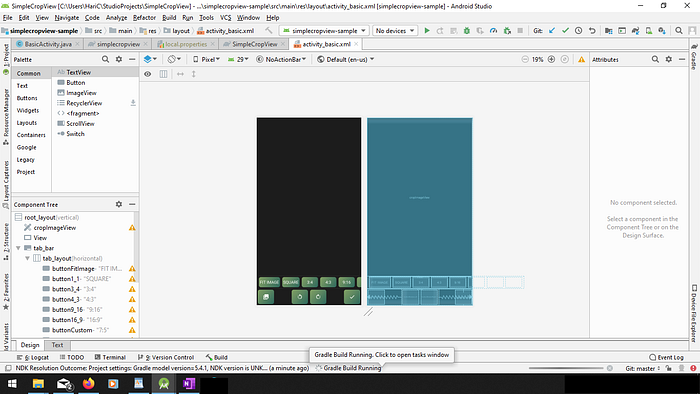Search the Palette with magnifier icon
The image size is (700, 394).
pyautogui.click(x=105, y=59)
